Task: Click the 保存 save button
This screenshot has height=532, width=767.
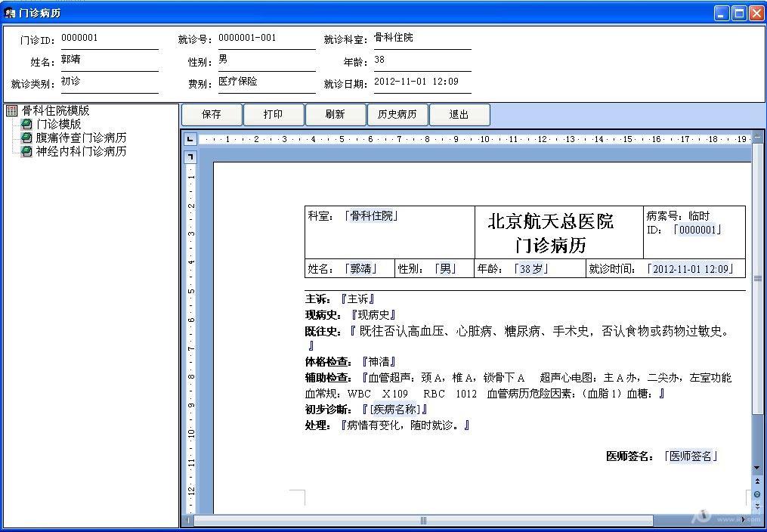Action: point(212,114)
